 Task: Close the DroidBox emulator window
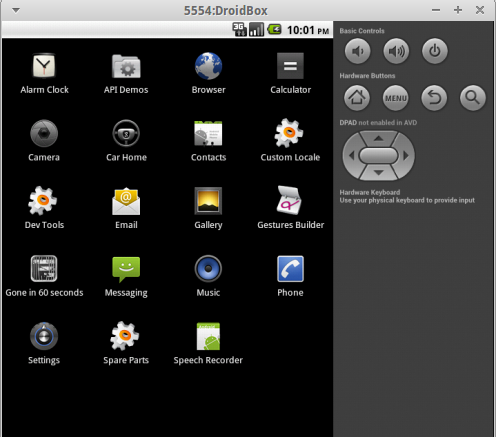click(x=480, y=10)
